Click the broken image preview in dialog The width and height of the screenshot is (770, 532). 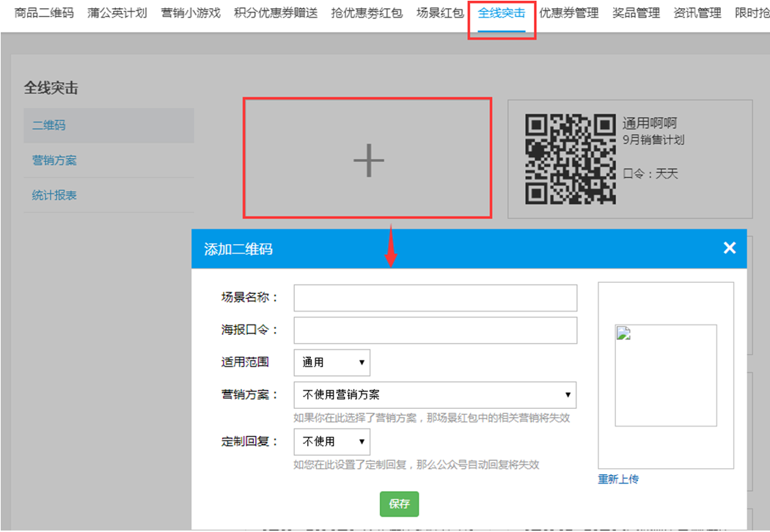665,375
